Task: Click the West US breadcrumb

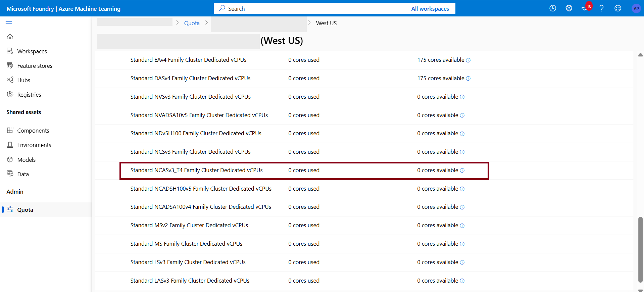Action: pos(326,23)
